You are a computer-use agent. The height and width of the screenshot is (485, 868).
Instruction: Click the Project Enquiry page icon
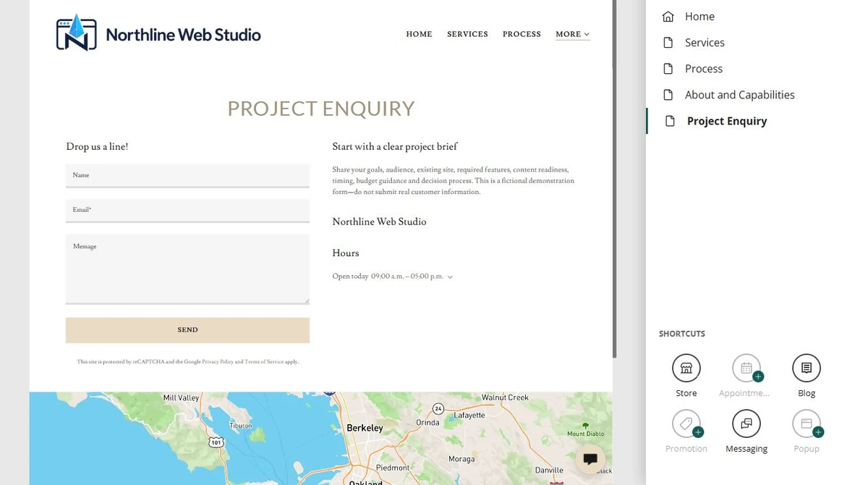click(x=671, y=121)
